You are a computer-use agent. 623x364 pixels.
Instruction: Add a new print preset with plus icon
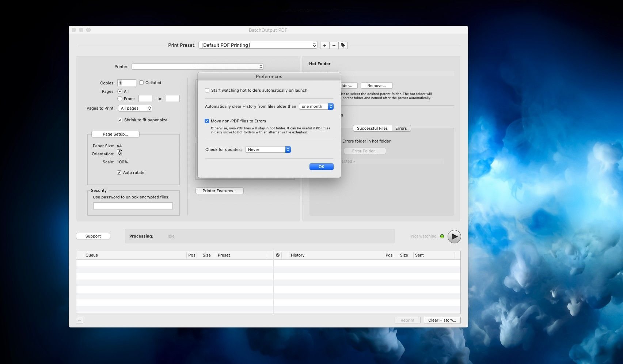(x=324, y=45)
